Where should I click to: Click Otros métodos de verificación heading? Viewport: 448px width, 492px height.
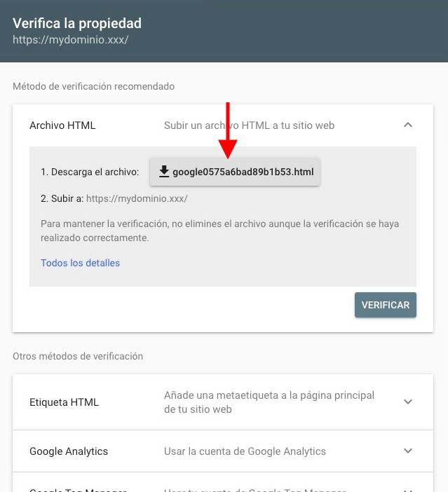pyautogui.click(x=78, y=356)
